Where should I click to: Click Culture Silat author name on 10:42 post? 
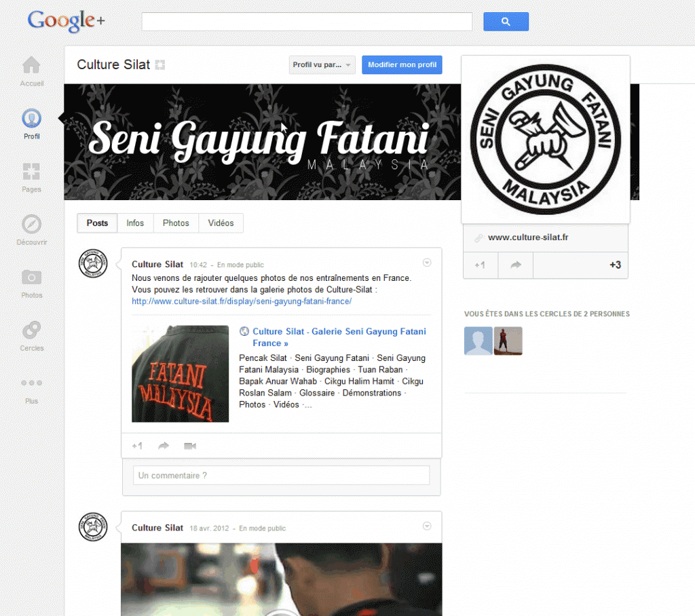(157, 264)
